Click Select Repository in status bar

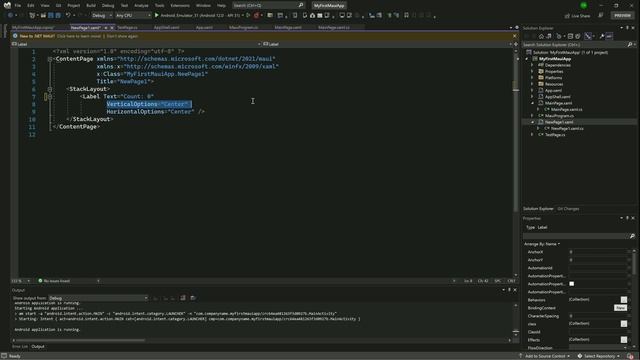[599, 356]
